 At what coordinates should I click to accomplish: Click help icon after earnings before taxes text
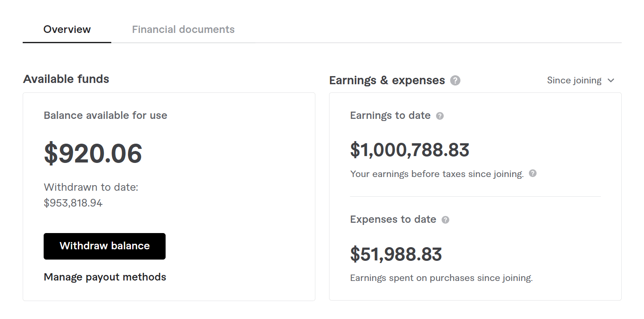coord(533,174)
